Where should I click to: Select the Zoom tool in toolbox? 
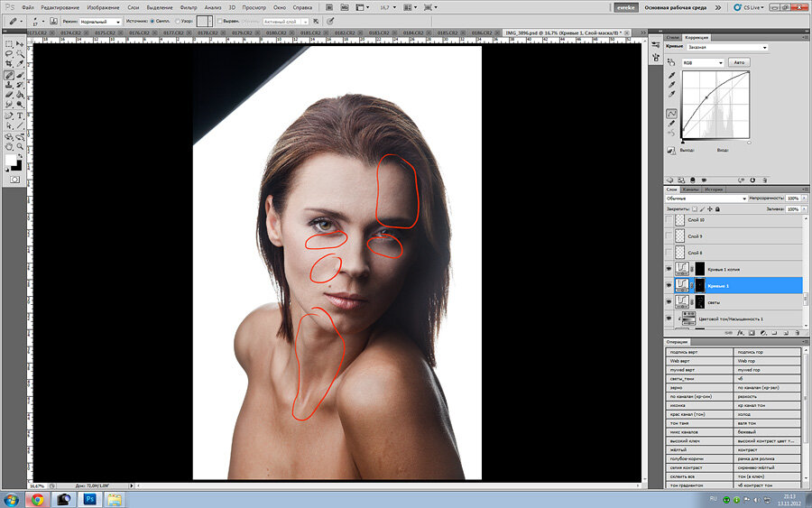(20, 146)
